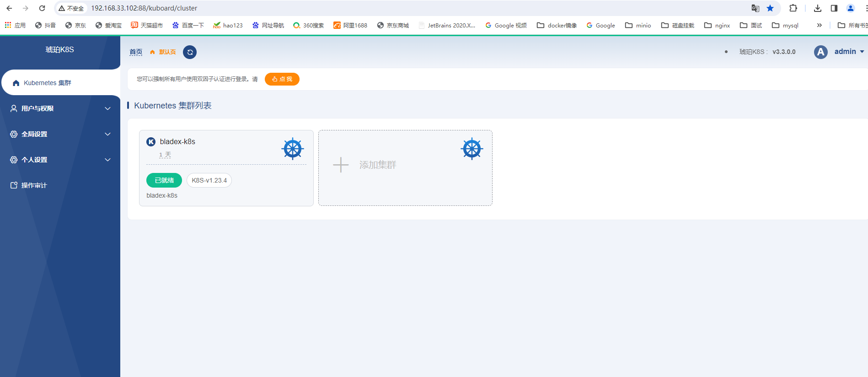Viewport: 868px width, 377px height.
Task: Expand the 全局设置 menu chevron
Action: (x=108, y=134)
